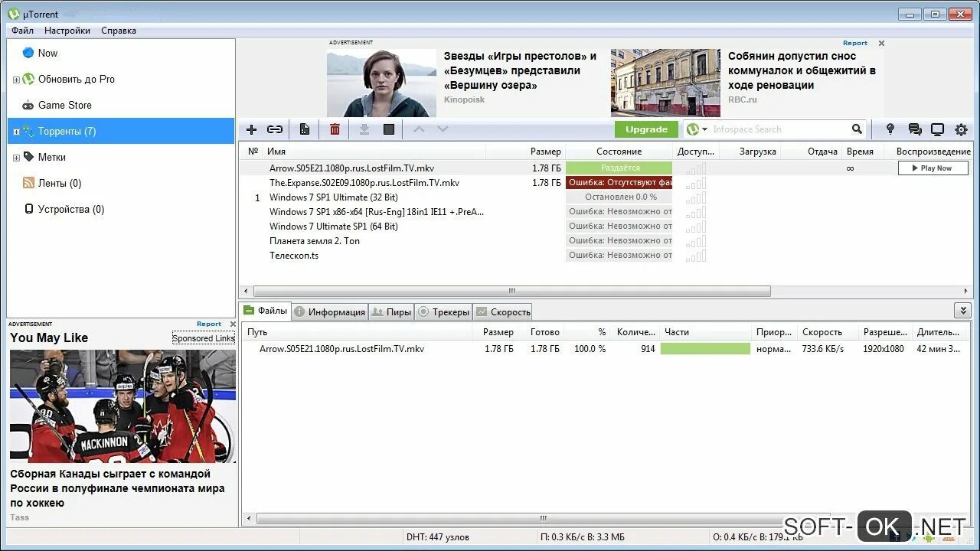Switch to the Пиры tab
Viewport: 980px width, 551px height.
pyautogui.click(x=391, y=311)
